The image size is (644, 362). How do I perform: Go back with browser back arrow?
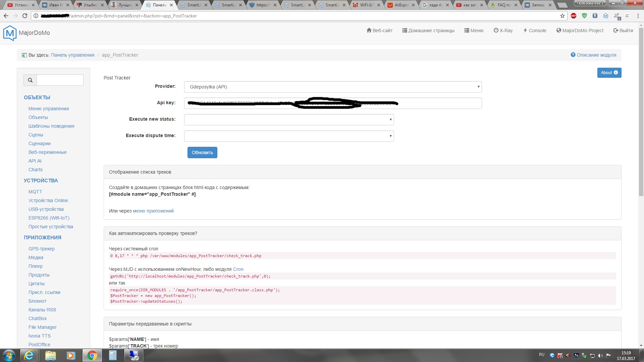pos(6,16)
